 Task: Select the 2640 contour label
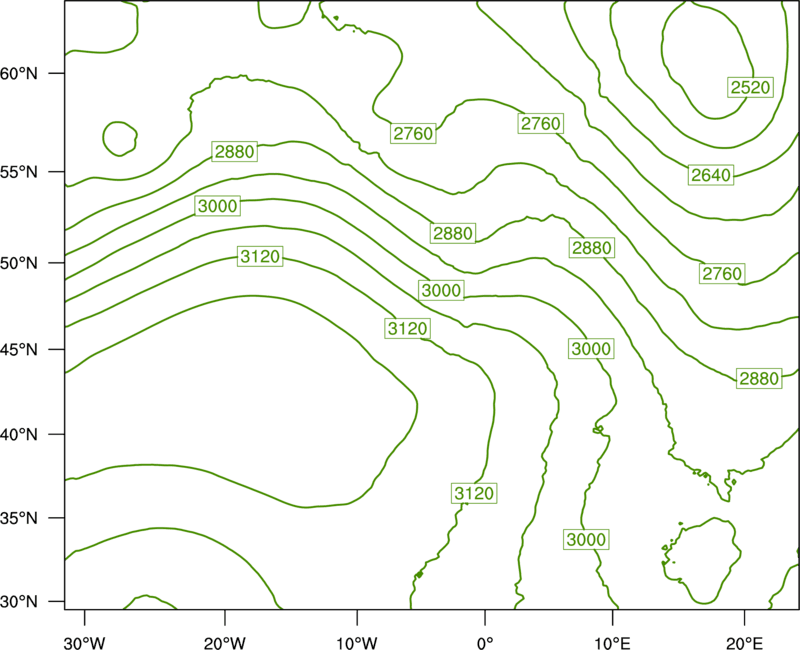point(711,175)
